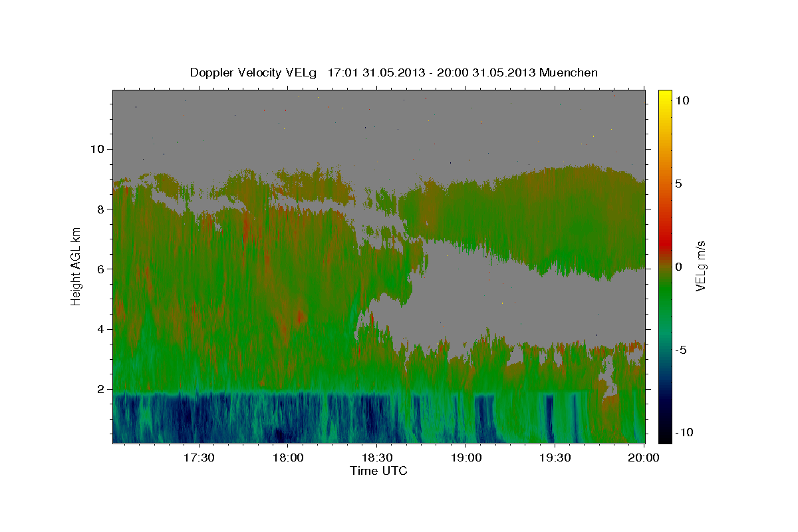Click the 20:00 time axis tick label
Image resolution: width=798 pixels, height=532 pixels.
click(x=644, y=458)
